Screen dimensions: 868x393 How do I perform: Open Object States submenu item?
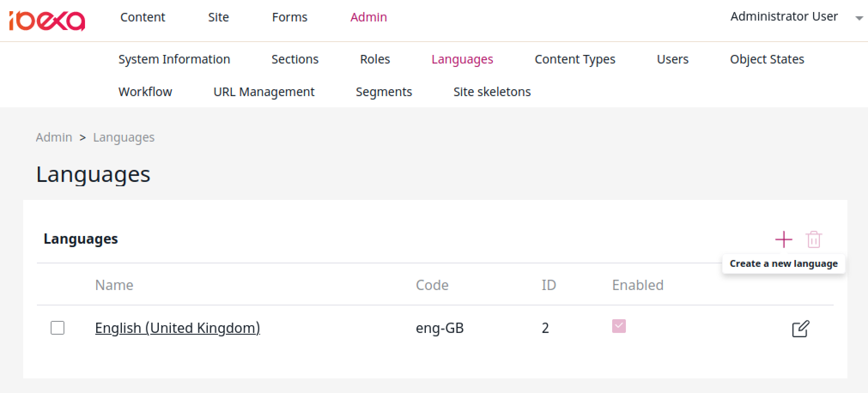[x=767, y=59]
